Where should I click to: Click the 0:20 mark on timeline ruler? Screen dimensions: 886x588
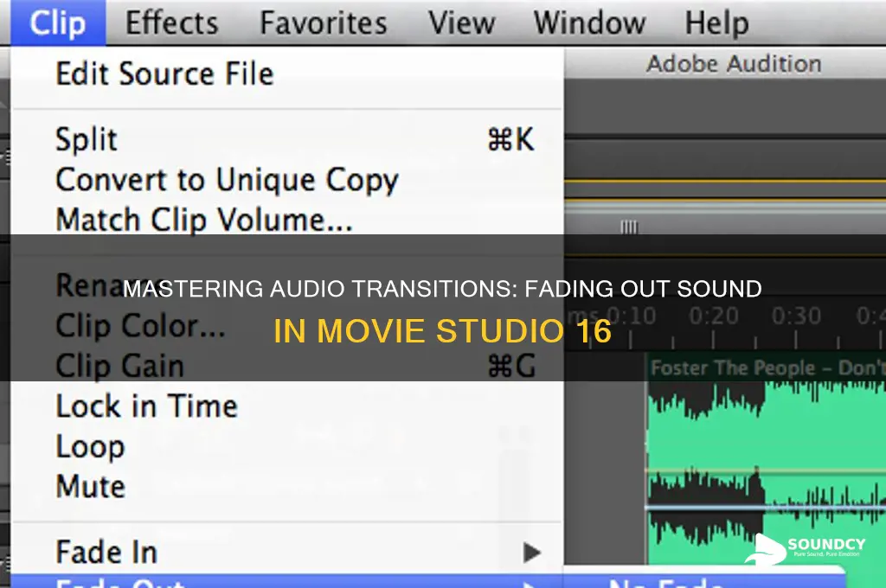click(x=714, y=316)
